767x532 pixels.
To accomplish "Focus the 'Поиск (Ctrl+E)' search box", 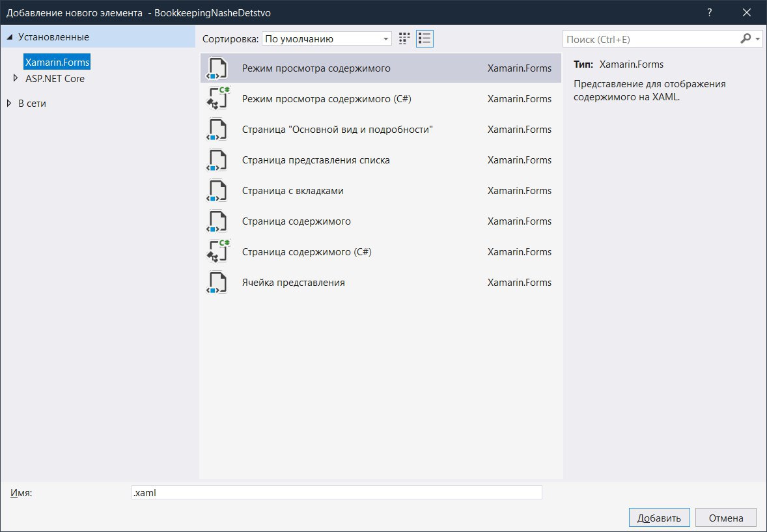I will 650,39.
